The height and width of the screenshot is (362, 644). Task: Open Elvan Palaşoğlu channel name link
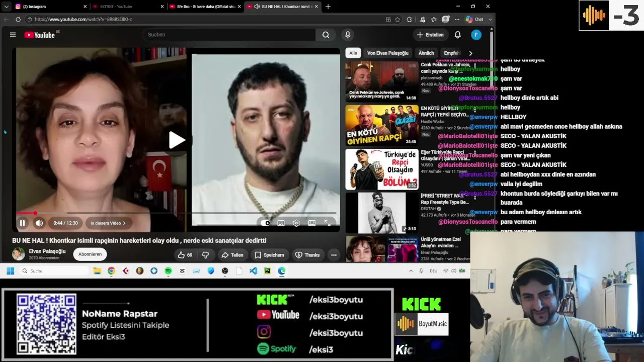click(x=47, y=251)
